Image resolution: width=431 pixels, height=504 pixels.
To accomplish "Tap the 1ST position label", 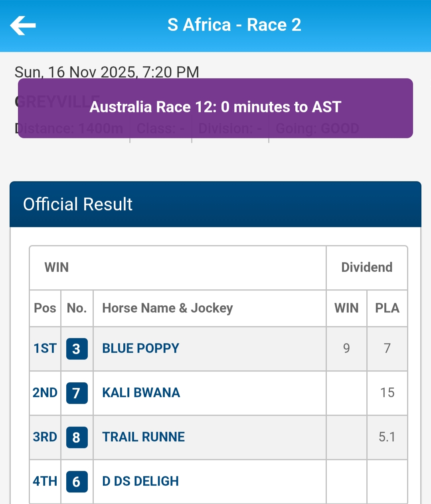I will [x=45, y=348].
